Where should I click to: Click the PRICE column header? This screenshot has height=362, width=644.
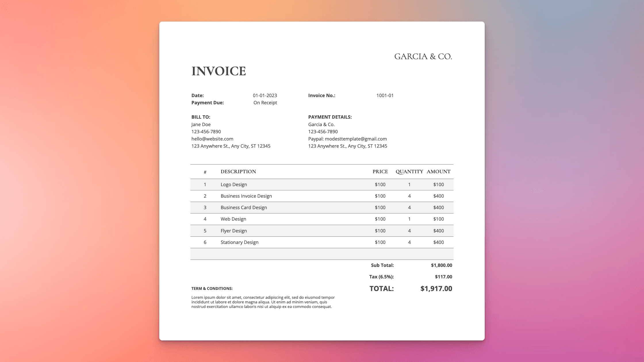[380, 172]
